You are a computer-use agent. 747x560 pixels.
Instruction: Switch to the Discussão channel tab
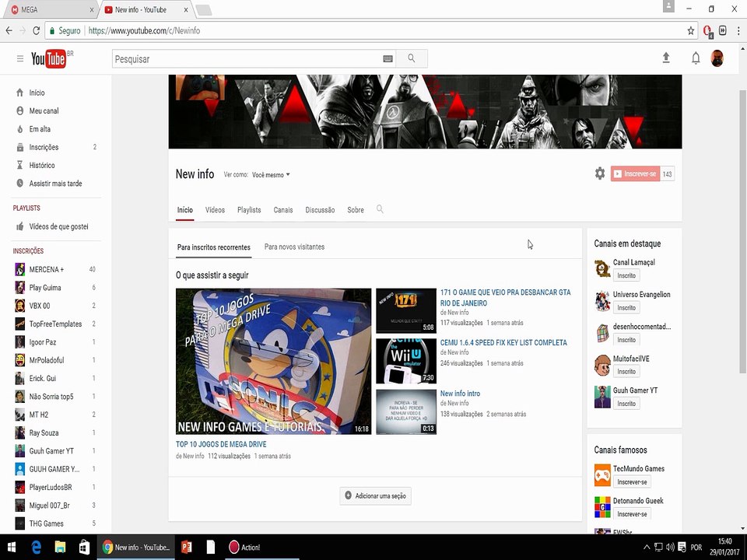pos(320,210)
